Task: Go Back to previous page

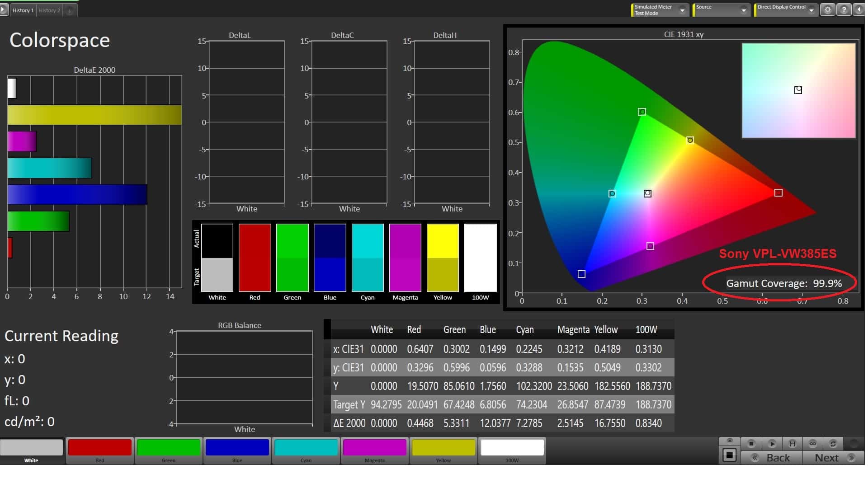Action: point(772,458)
